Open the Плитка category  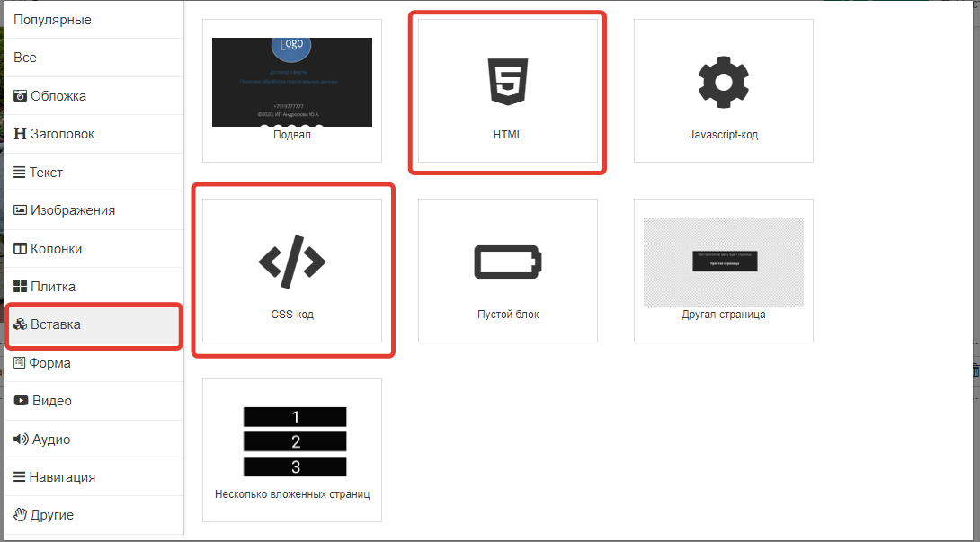pos(94,287)
